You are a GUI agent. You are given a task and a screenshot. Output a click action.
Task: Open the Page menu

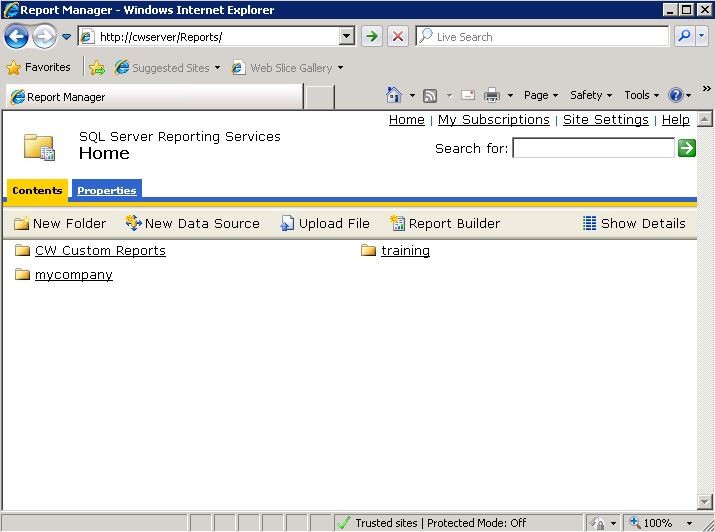pos(541,95)
